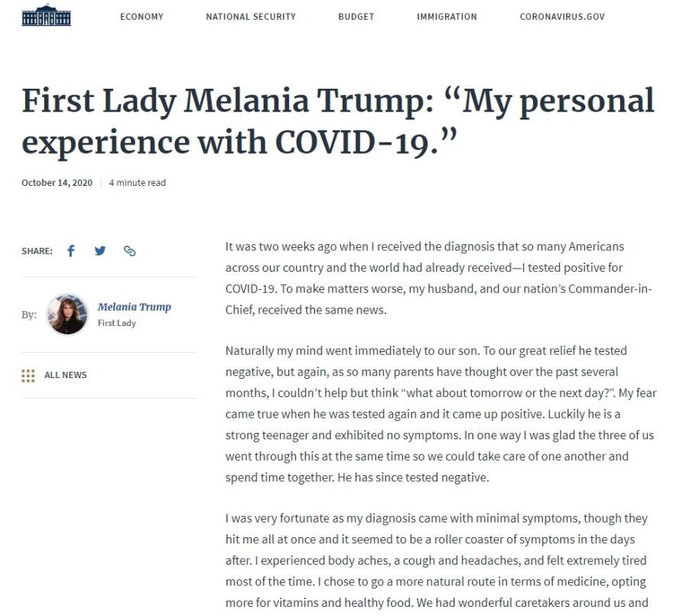
Task: Open the Immigration navigation item
Action: [447, 17]
